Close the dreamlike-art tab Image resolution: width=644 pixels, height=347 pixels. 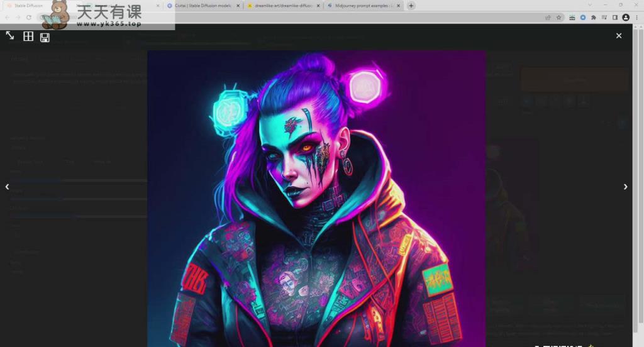318,6
